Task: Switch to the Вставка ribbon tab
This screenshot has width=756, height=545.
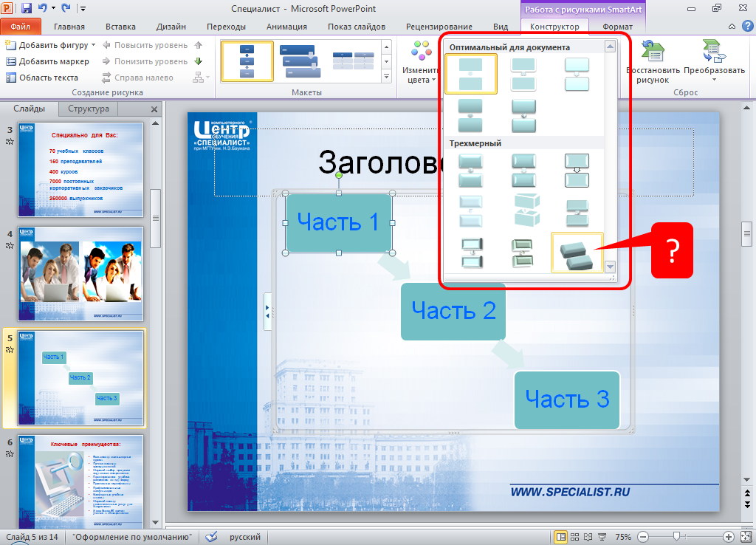Action: 120,27
